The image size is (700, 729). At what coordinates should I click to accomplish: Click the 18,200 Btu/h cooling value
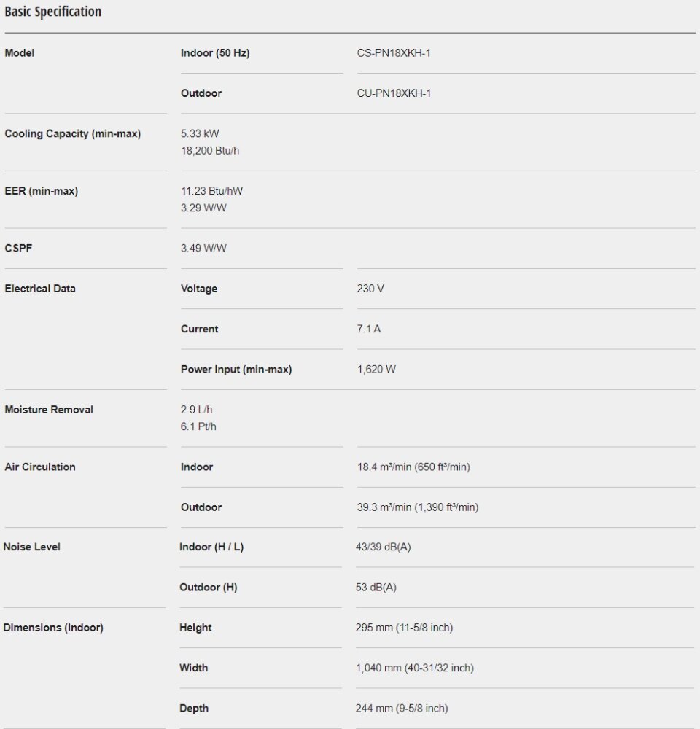211,151
